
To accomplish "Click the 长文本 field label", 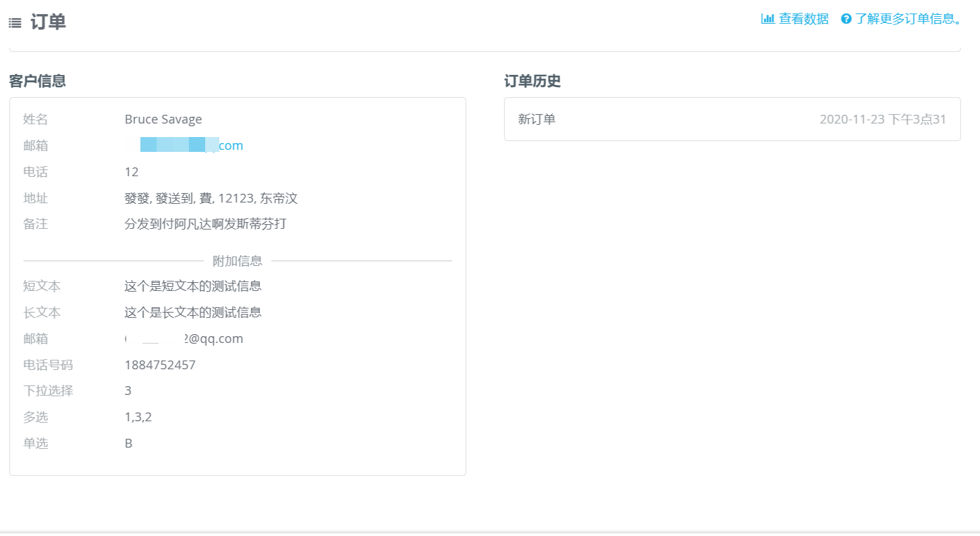I will [x=42, y=313].
